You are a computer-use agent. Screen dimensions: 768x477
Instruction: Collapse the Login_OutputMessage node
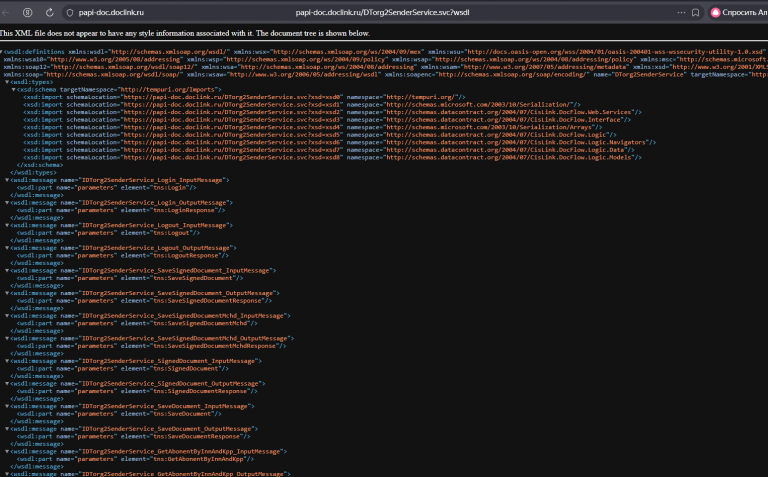pos(7,203)
